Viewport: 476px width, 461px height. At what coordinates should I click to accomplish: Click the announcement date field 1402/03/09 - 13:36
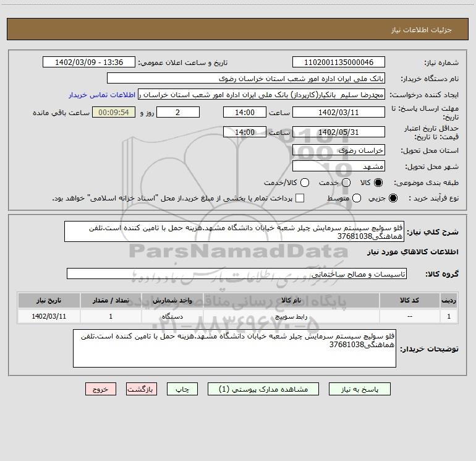click(89, 62)
